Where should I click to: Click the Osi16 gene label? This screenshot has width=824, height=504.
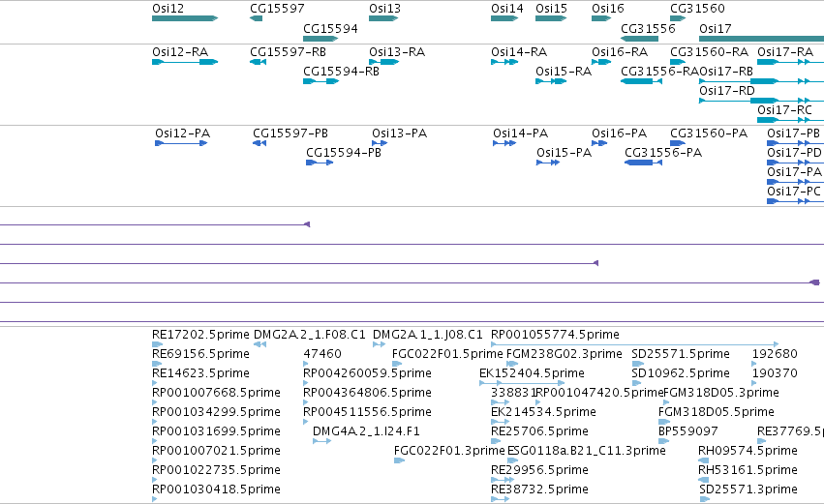coord(607,9)
